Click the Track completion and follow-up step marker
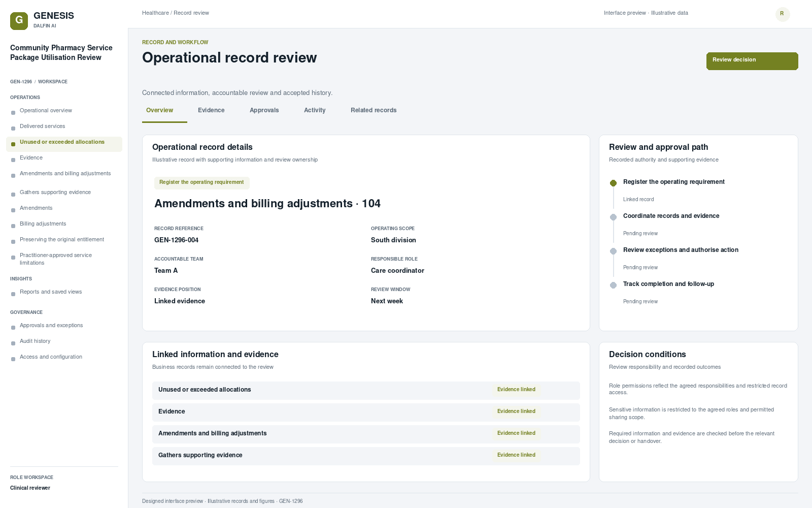The width and height of the screenshot is (812, 508). coord(613,285)
